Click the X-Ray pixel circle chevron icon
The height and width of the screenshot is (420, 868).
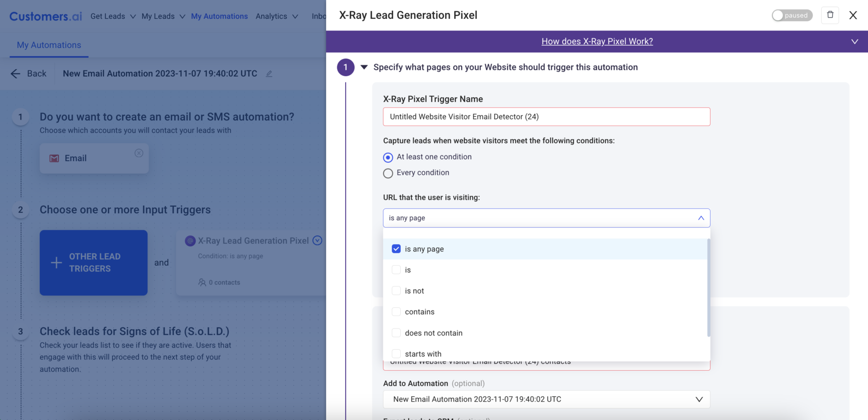317,240
